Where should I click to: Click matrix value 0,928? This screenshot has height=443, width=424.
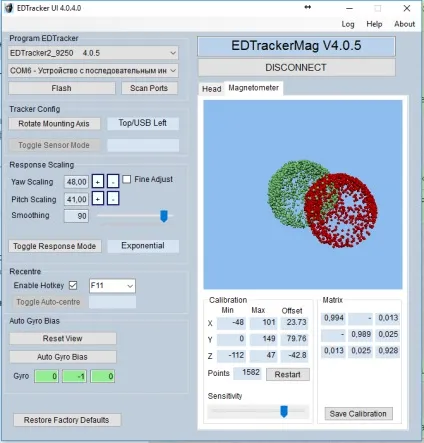click(x=387, y=351)
